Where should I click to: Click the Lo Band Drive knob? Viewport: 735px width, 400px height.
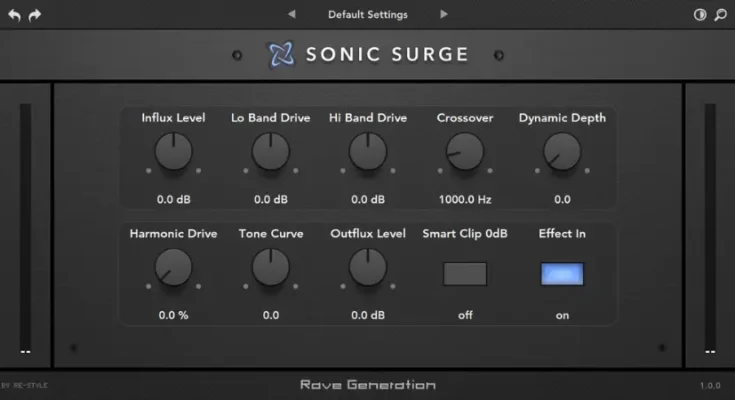click(x=270, y=152)
